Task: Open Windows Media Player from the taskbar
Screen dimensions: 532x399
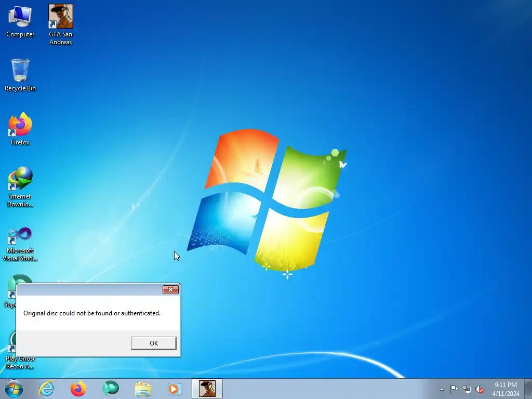Action: coord(175,389)
